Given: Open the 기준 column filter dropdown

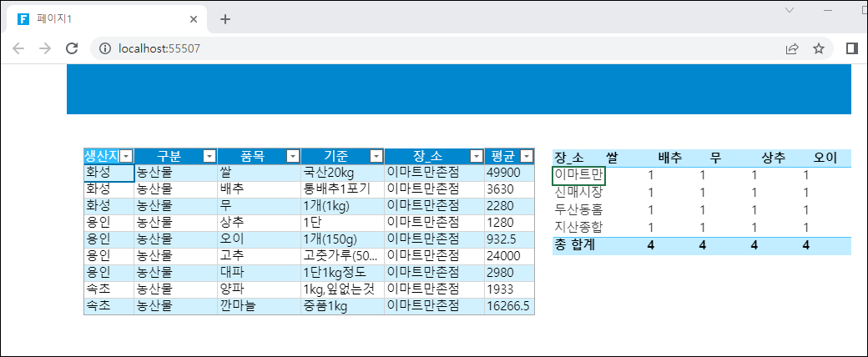Looking at the screenshot, I should (376, 156).
